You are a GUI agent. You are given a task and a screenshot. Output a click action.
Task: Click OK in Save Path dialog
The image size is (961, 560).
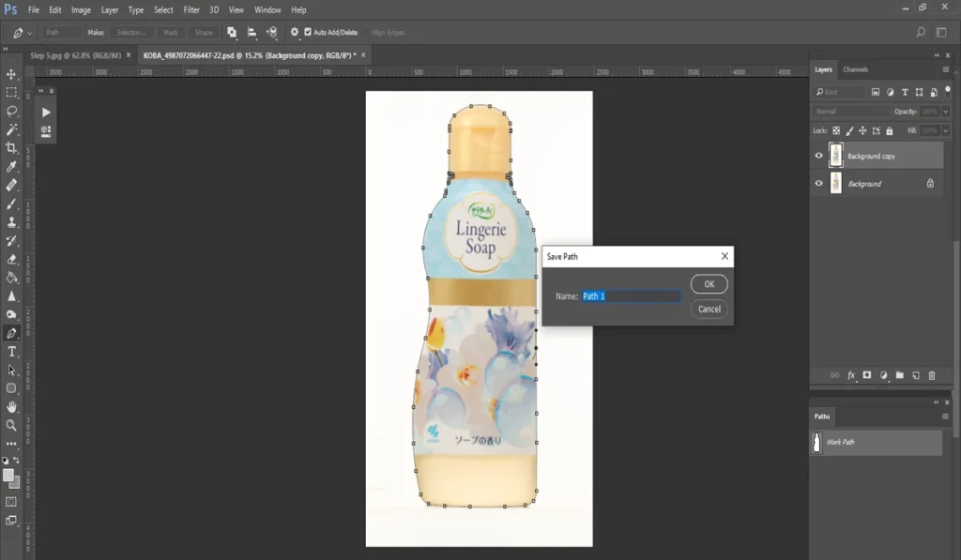pyautogui.click(x=709, y=284)
